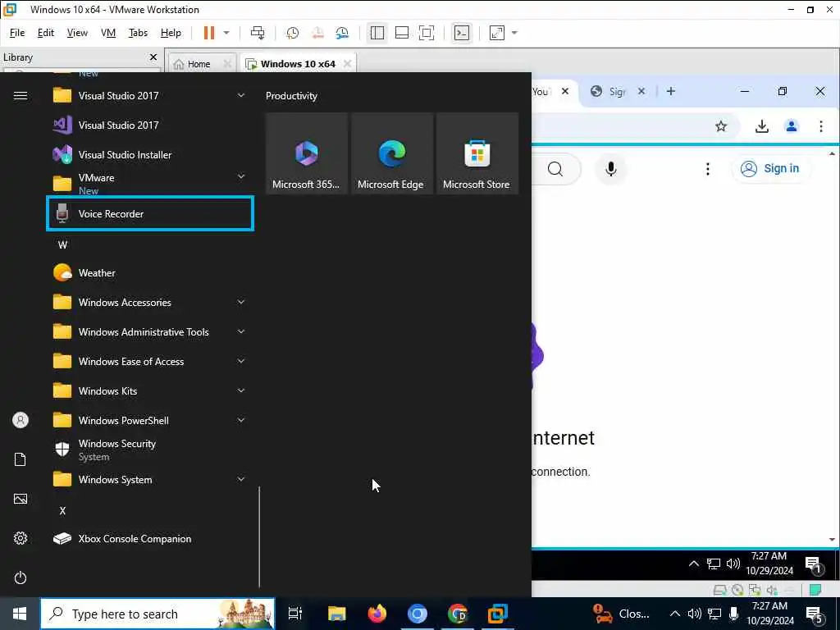
Task: Expand Windows Ease of Access folder
Action: tap(150, 361)
